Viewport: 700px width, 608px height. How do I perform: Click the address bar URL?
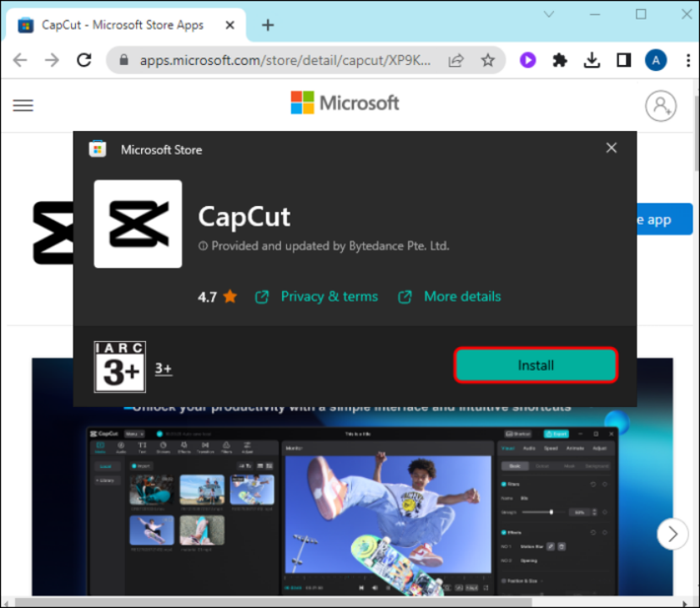(285, 60)
